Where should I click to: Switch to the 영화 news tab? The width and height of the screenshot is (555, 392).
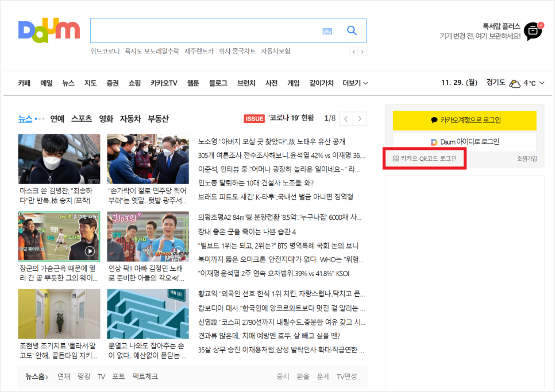click(106, 119)
